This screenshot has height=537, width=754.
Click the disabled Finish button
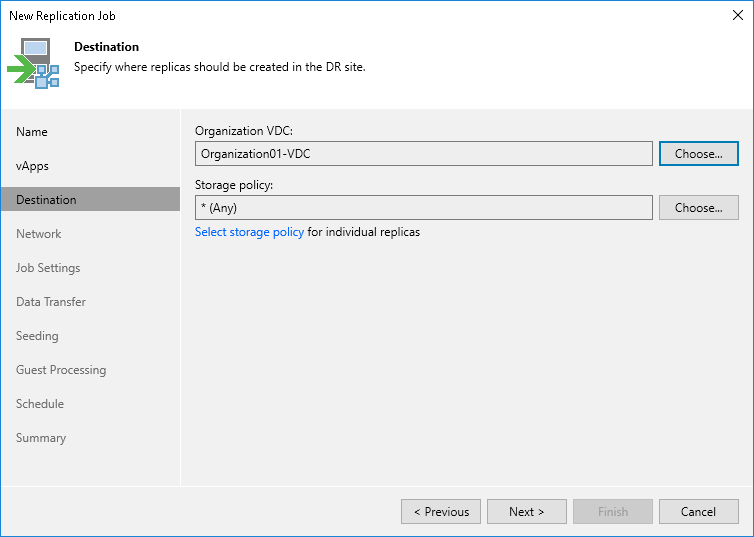click(x=613, y=512)
